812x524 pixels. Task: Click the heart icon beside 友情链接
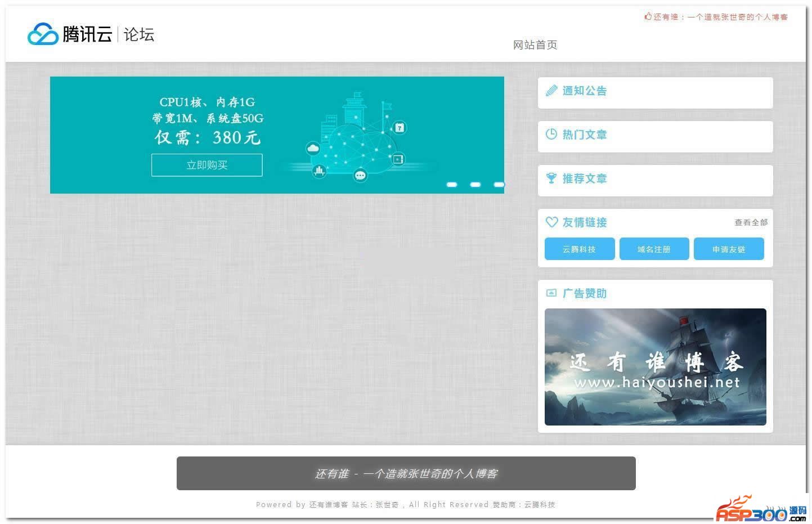[x=551, y=222]
